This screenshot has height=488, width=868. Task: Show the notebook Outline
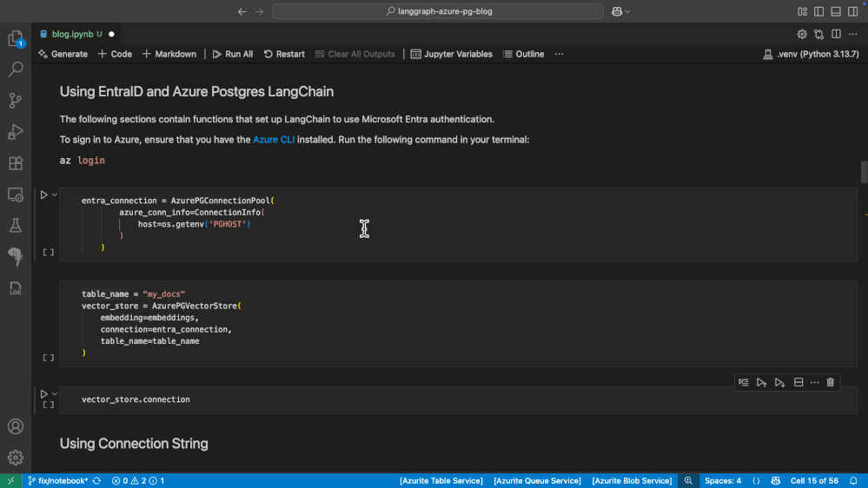pos(524,54)
